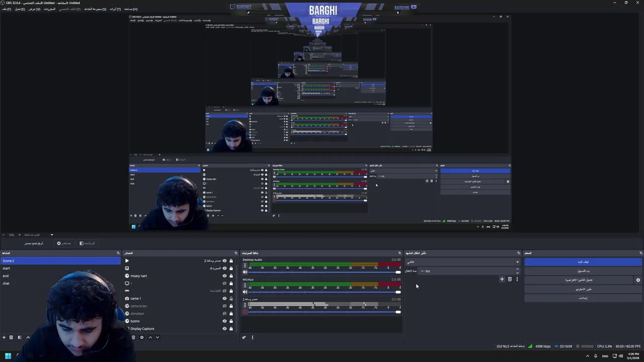Image resolution: width=644 pixels, height=362 pixels.
Task: Unmute the red muted media source speaker
Action: coord(245,312)
